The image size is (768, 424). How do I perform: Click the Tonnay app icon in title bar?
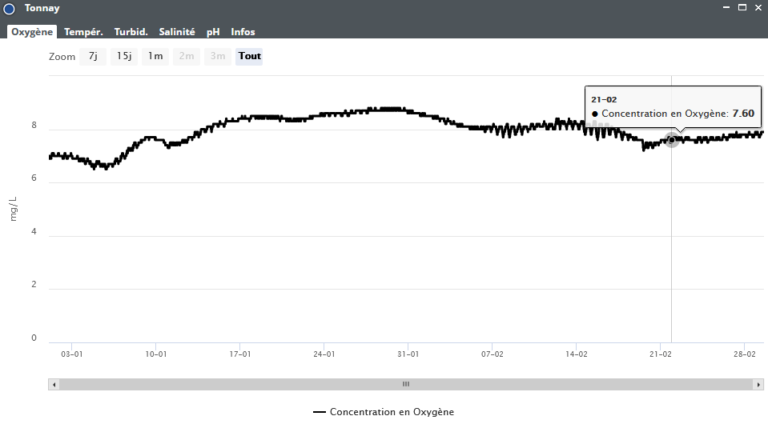point(9,9)
